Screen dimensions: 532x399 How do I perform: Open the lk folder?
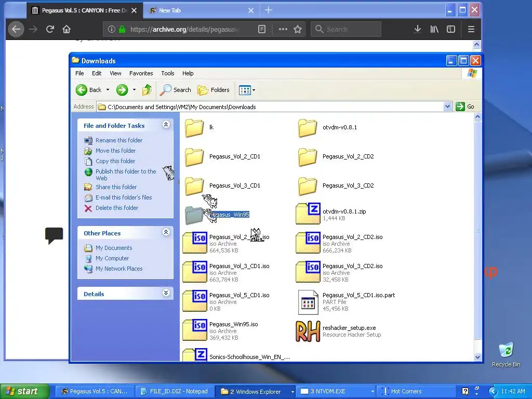[194, 128]
